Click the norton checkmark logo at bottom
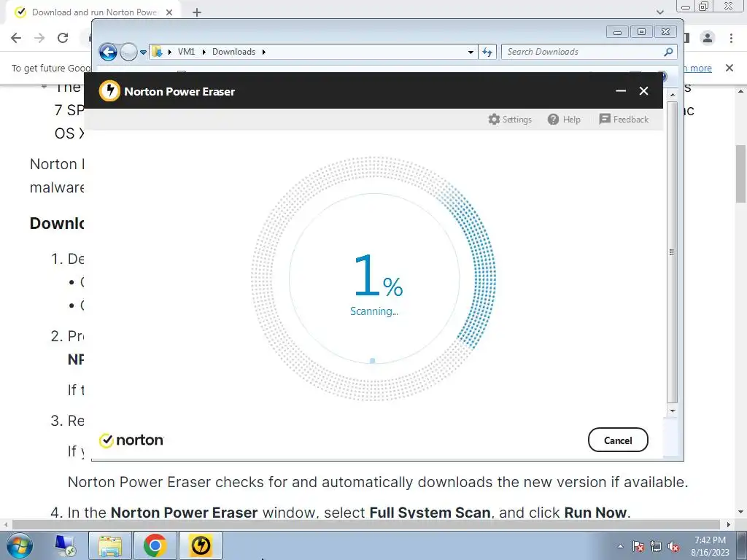 tap(131, 440)
